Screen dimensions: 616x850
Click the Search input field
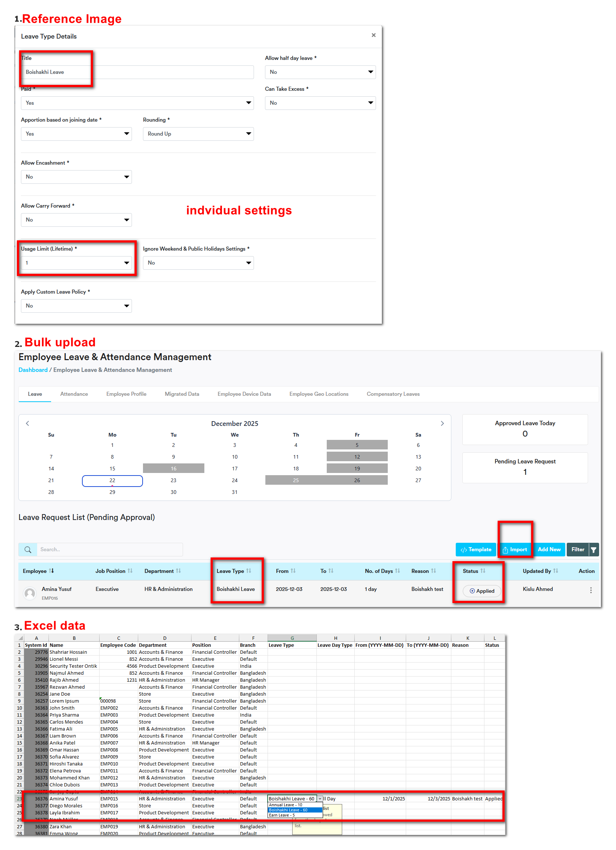[x=110, y=549]
